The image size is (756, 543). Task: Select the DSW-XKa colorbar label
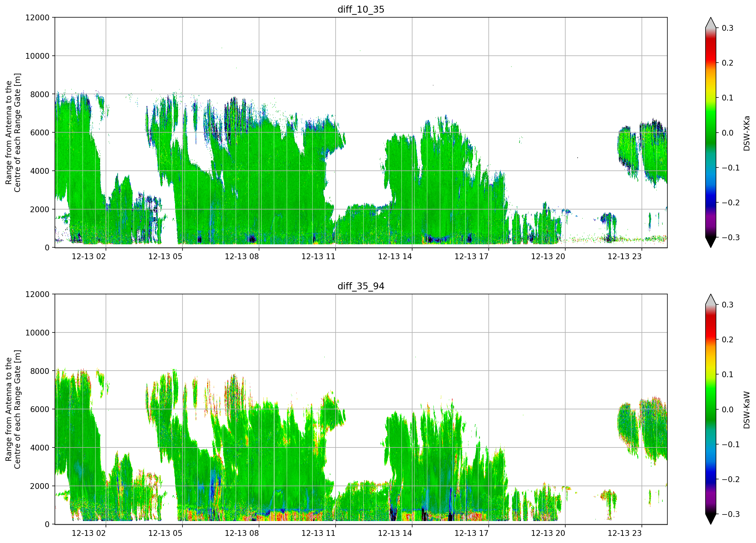(x=746, y=133)
